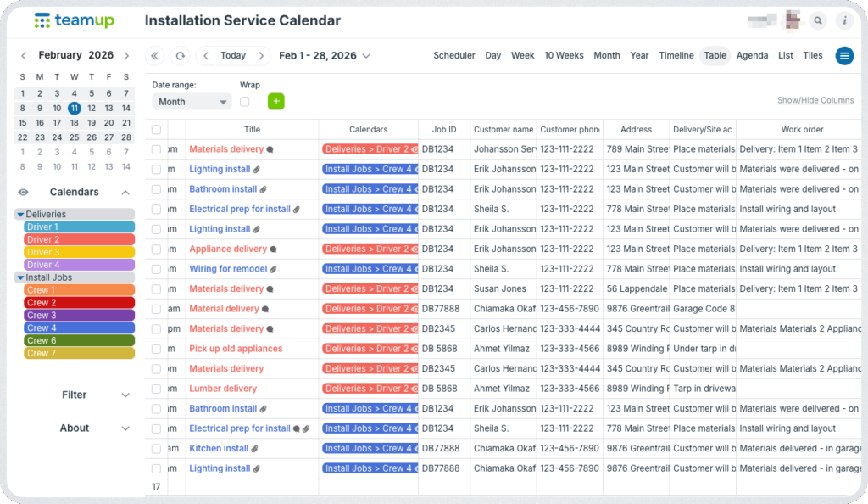Screen dimensions: 868x504
Task: Click the green plus add button
Action: (x=275, y=102)
